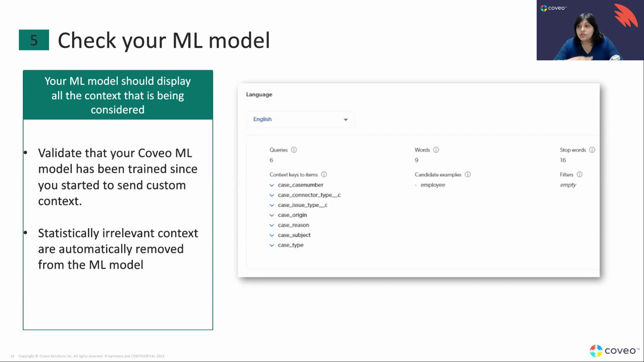Select the employee candidate example
644x362 pixels.
(x=433, y=185)
